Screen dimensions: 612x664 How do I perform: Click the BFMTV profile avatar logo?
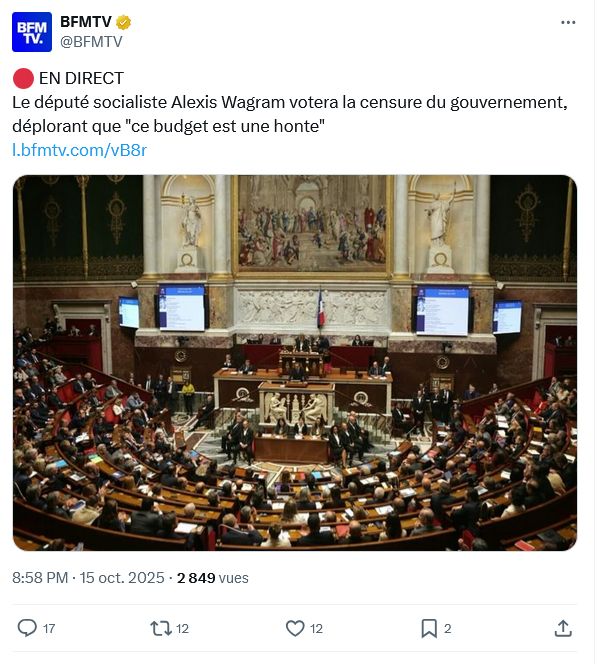point(32,32)
